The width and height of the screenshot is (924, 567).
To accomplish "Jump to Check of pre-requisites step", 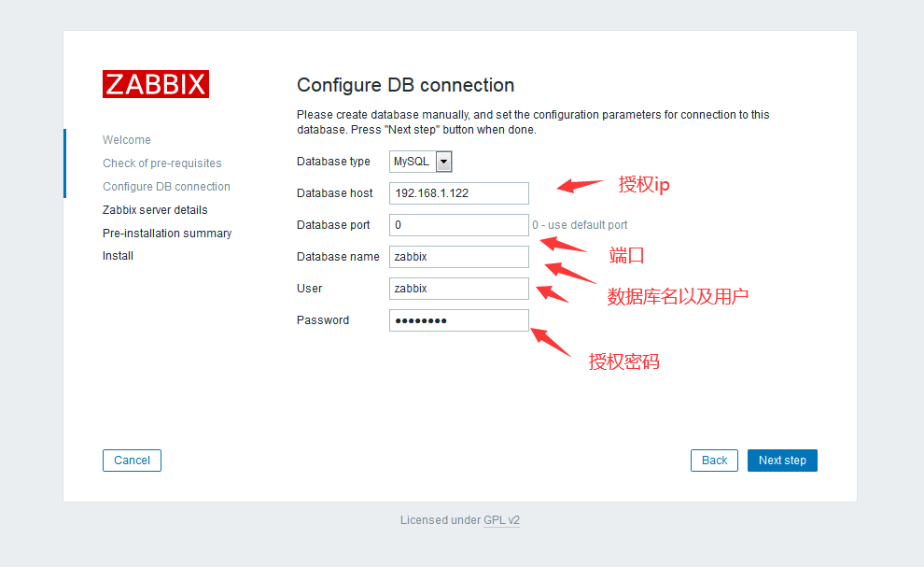I will [162, 163].
